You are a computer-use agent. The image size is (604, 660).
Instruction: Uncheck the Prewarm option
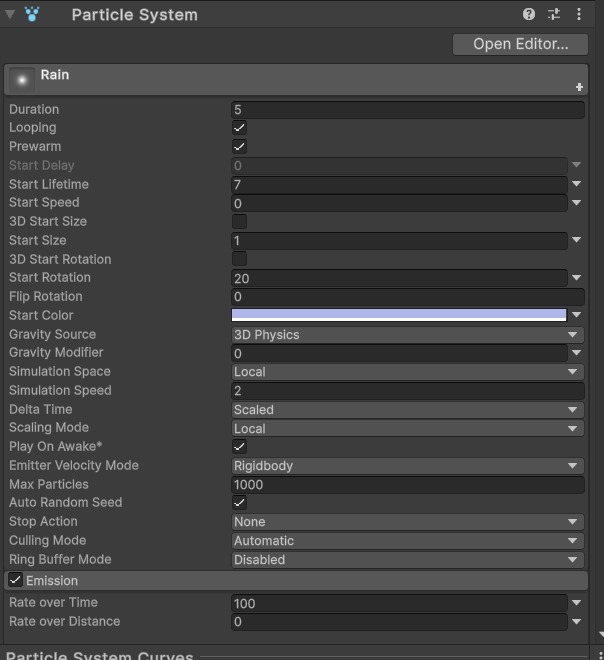point(239,146)
